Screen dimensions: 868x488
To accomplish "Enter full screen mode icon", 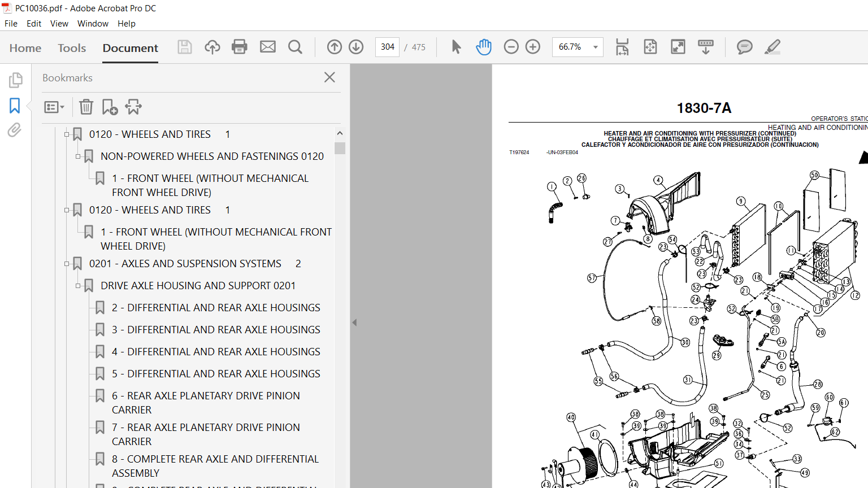I will (678, 47).
